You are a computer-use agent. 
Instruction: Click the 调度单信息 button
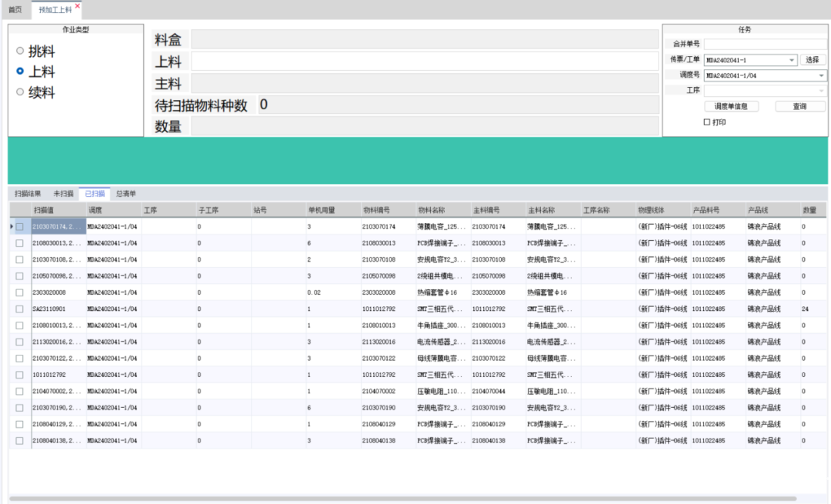tap(731, 107)
